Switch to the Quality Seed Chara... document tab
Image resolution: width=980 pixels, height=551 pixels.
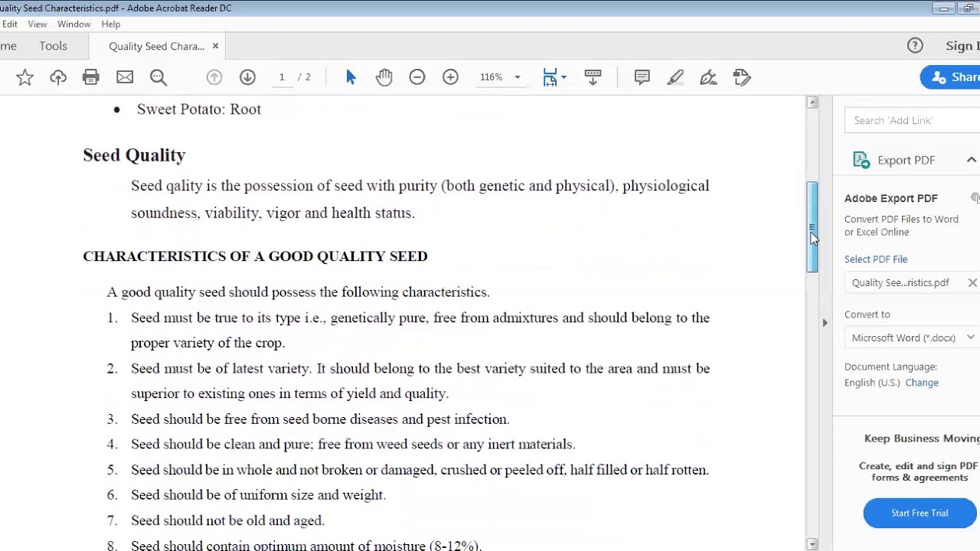coord(156,47)
